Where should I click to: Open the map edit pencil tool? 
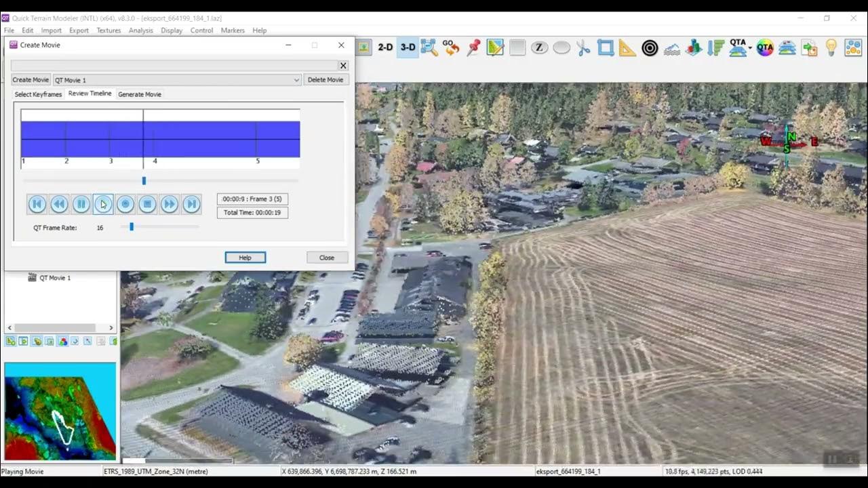(x=495, y=47)
